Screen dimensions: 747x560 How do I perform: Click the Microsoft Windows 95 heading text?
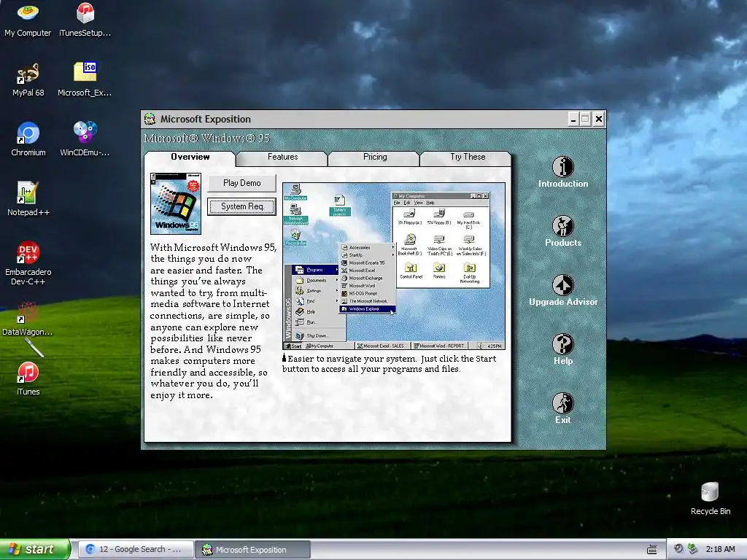click(x=206, y=139)
